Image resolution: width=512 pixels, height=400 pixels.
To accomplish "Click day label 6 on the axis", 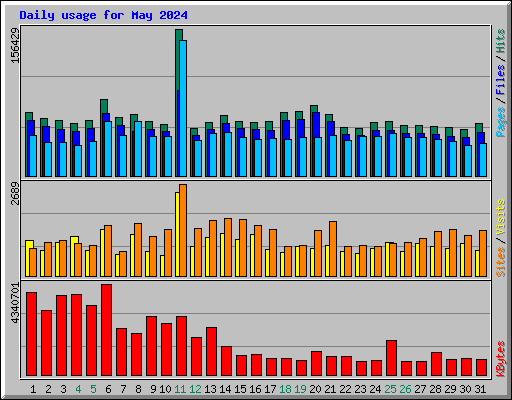I will click(108, 389).
